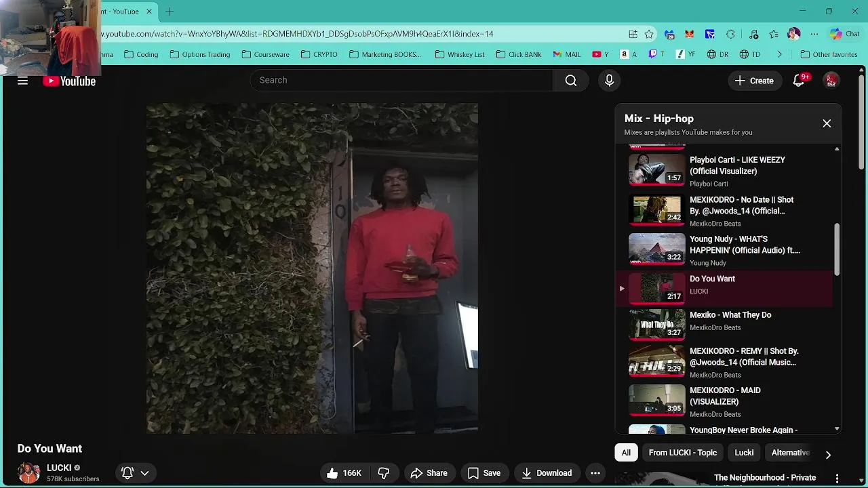Save the video to a playlist

pos(484,473)
